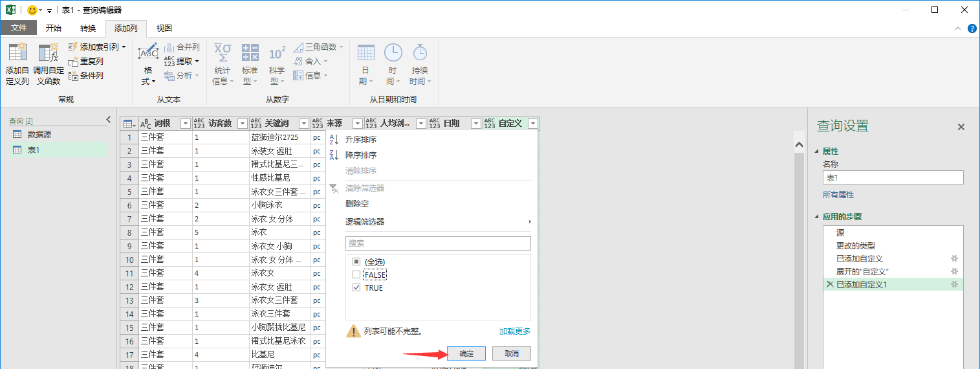The image size is (980, 369).
Task: Choose 删除空 menu entry
Action: click(x=357, y=203)
